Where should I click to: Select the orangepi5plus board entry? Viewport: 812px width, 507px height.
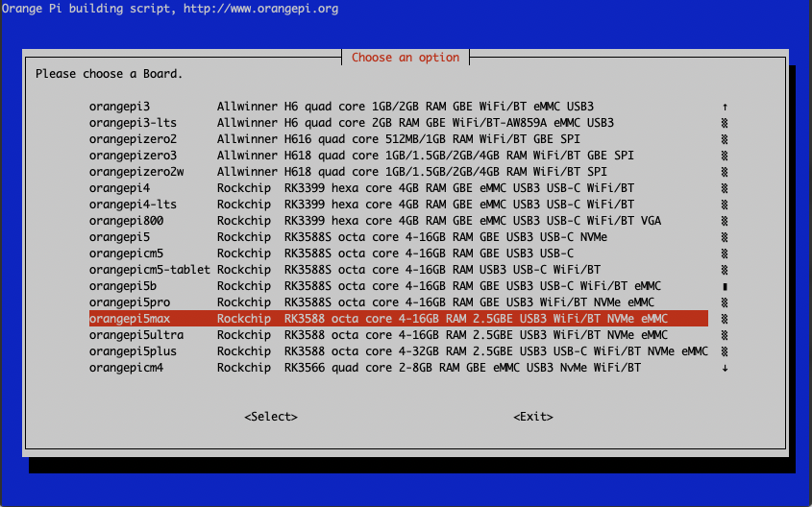[x=398, y=351]
